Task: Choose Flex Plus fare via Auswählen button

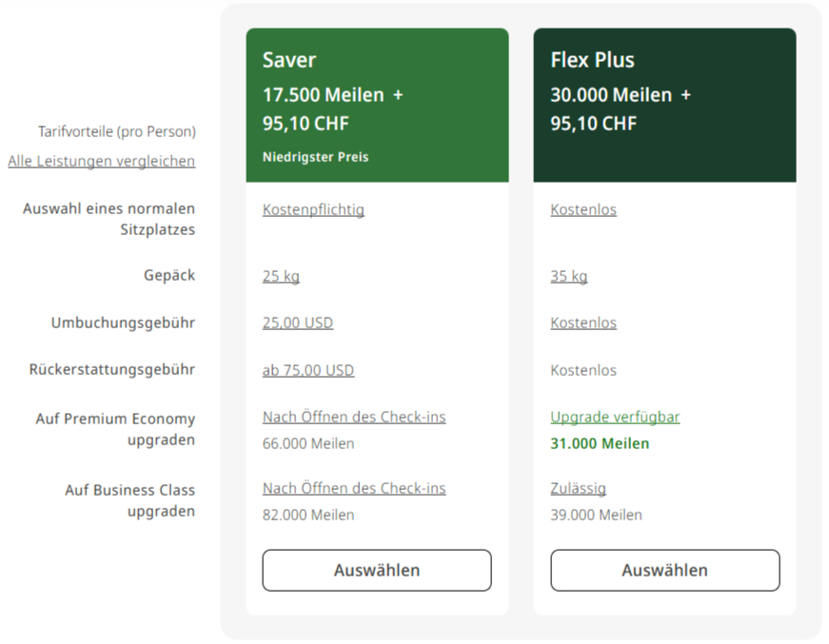Action: pyautogui.click(x=664, y=570)
